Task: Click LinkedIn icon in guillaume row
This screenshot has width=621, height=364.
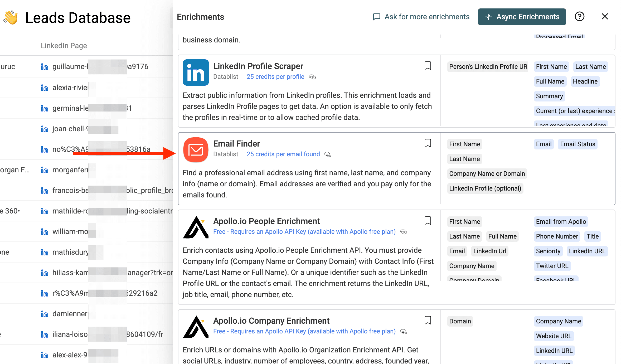Action: click(44, 67)
